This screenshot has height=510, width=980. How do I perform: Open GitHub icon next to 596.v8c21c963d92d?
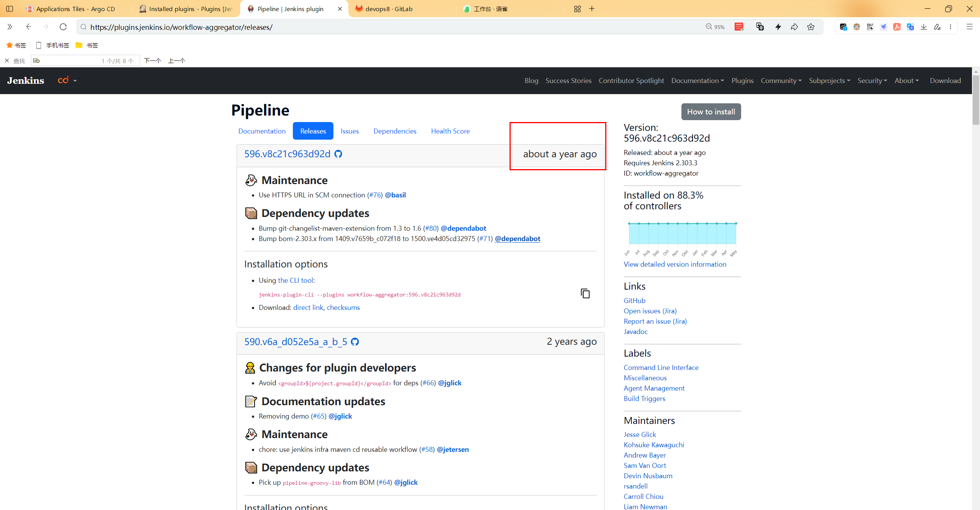tap(338, 154)
